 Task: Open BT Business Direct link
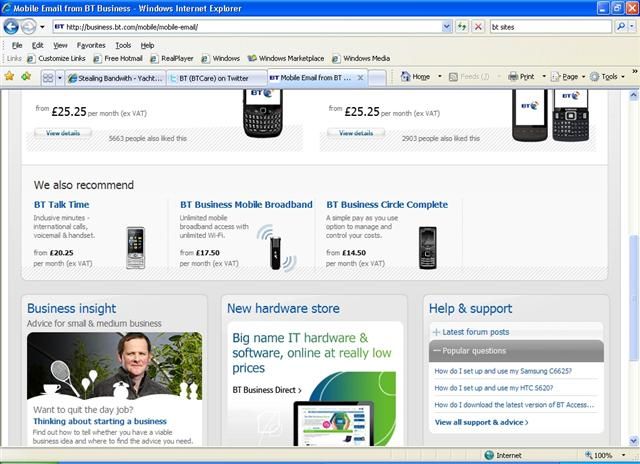click(x=267, y=390)
